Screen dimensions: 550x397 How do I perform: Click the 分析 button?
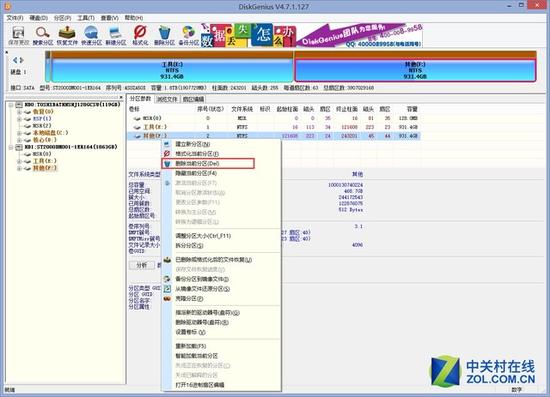[x=142, y=265]
